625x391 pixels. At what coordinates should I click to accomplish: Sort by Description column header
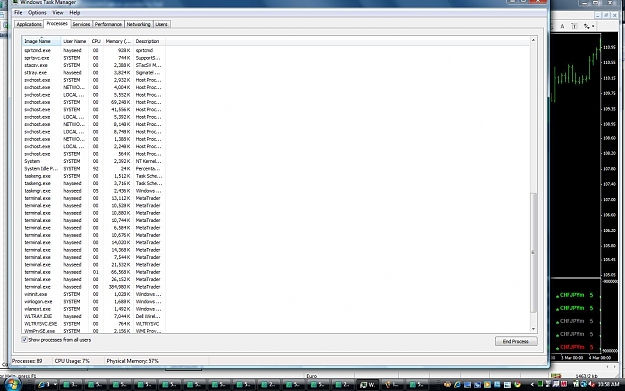(x=149, y=41)
